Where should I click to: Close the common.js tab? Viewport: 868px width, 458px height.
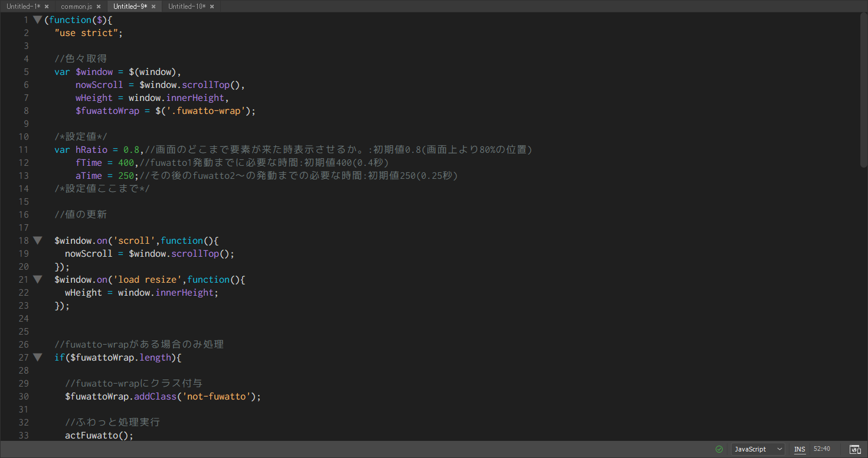tap(99, 6)
